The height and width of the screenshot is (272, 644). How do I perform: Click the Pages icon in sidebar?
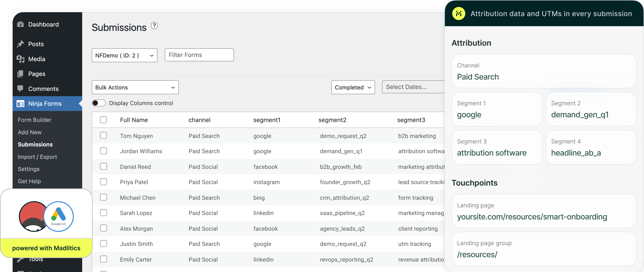pyautogui.click(x=20, y=74)
